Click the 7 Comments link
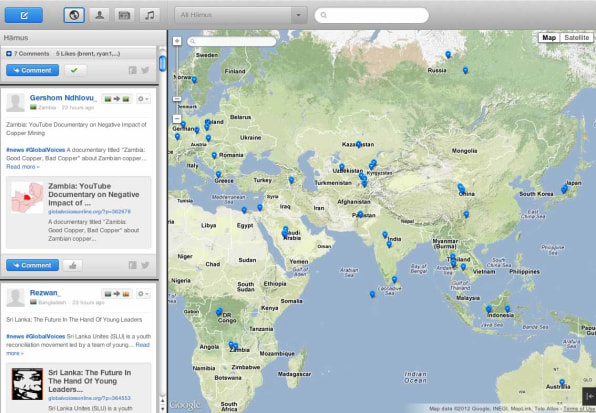596x413 pixels. coord(31,54)
